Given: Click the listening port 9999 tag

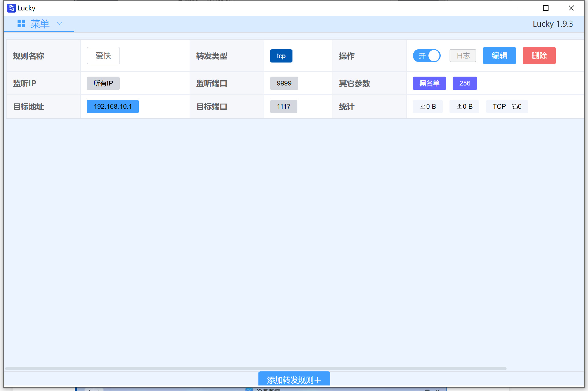Looking at the screenshot, I should pos(284,83).
